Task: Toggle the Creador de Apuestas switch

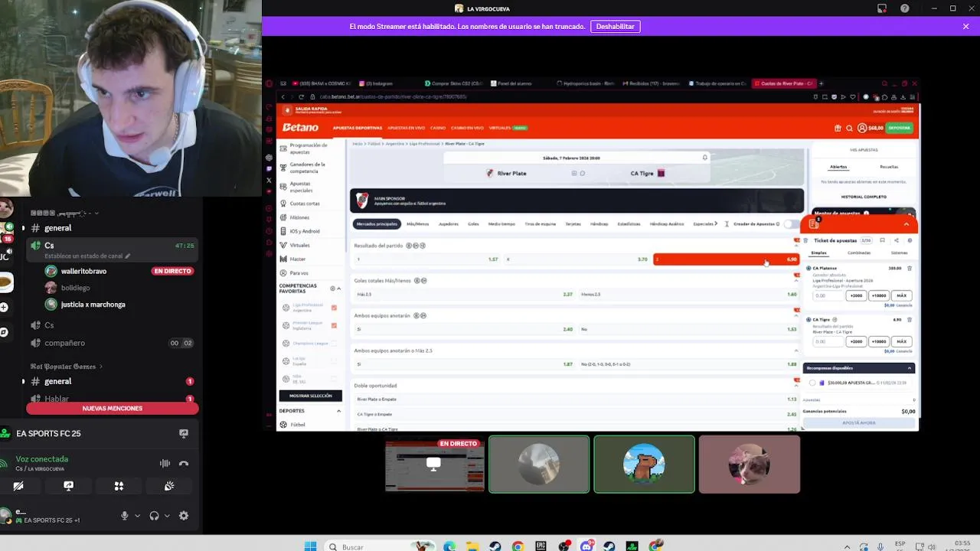Action: pyautogui.click(x=790, y=224)
